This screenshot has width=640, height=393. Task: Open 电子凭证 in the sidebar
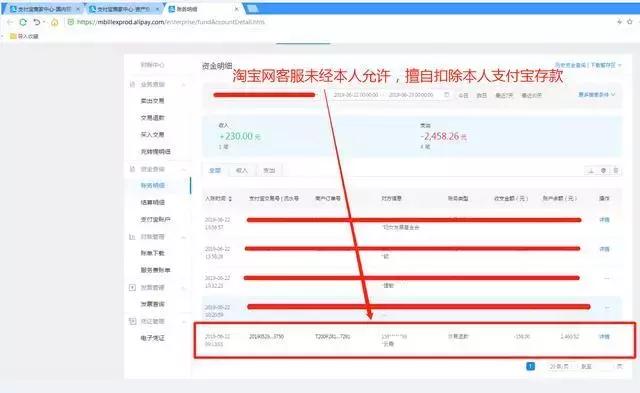point(153,338)
